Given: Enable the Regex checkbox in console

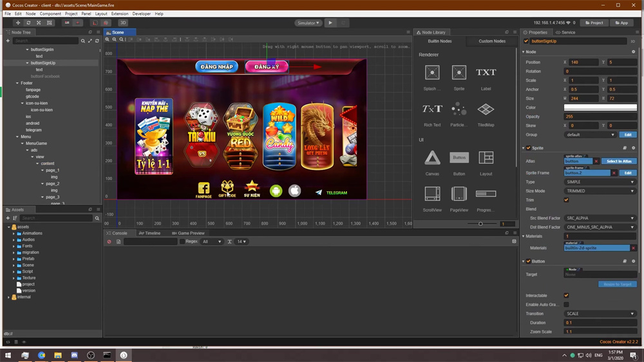Looking at the screenshot, I should pos(182,242).
